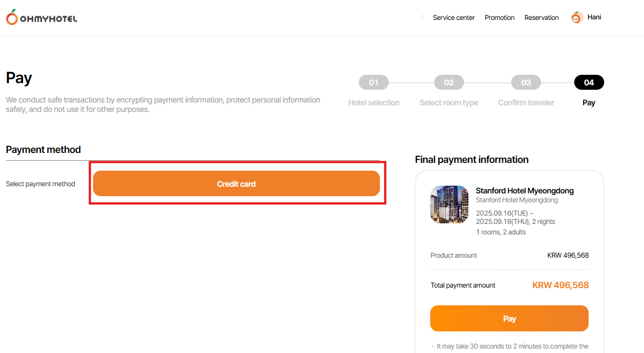Viewport: 644px width, 353px height.
Task: Click the stay dates text
Action: (515, 217)
